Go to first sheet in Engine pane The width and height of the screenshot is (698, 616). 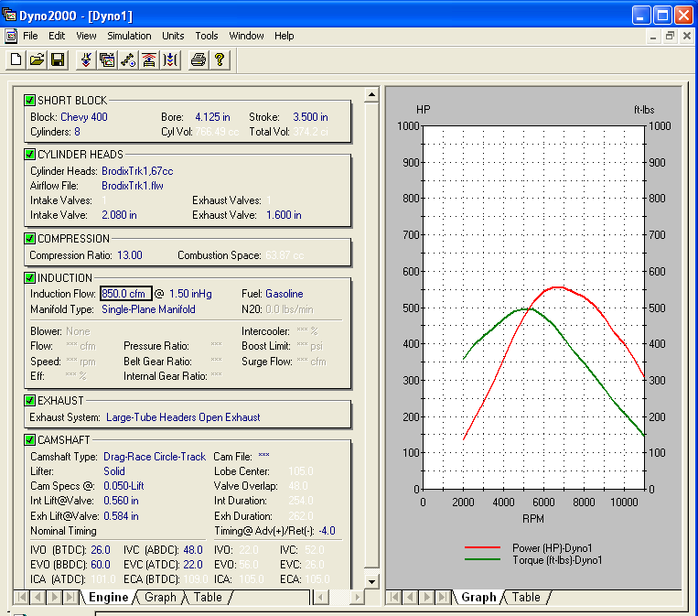[x=22, y=597]
